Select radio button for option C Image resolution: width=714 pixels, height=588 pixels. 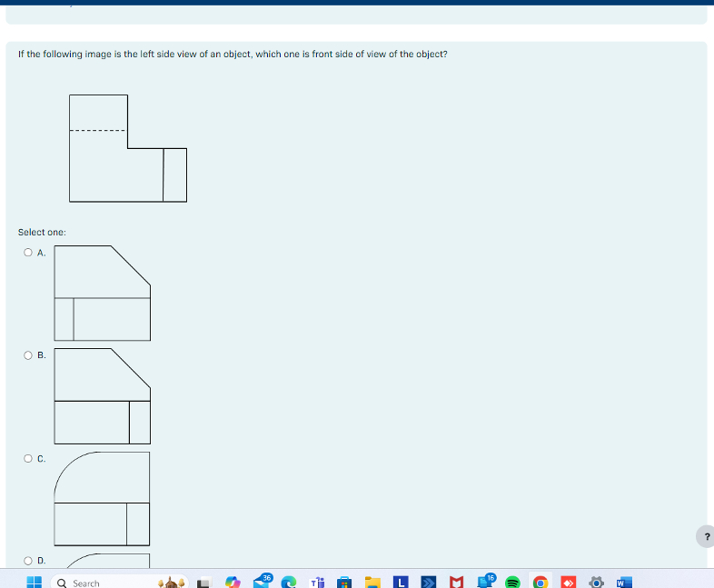(28, 458)
